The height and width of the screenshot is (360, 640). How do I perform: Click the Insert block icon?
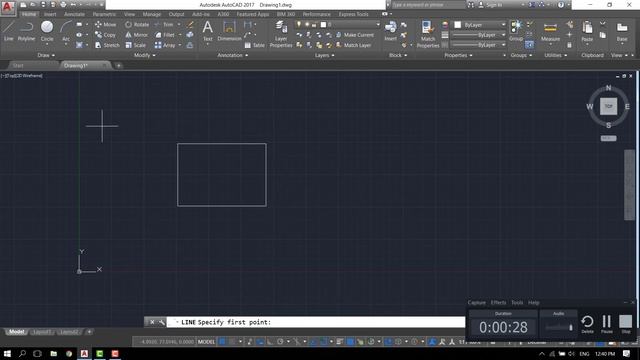(390, 31)
